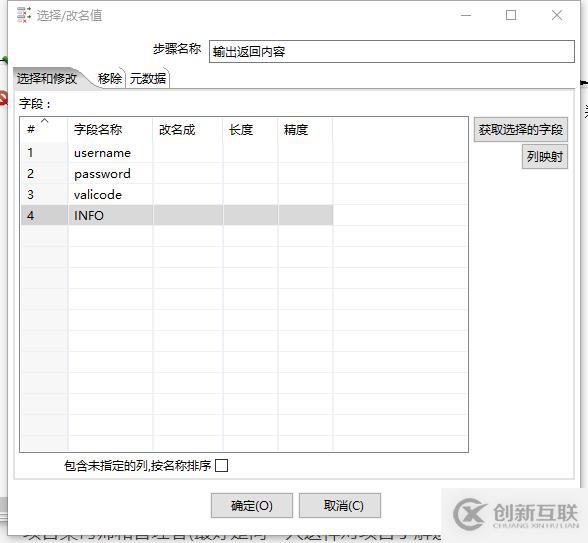Click the 字段名称 column header
This screenshot has height=543, width=588.
(x=110, y=130)
